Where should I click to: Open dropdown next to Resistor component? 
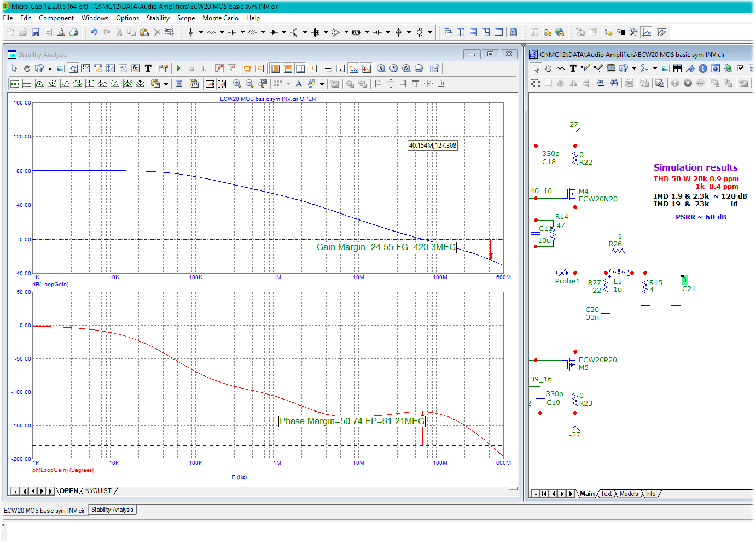[222, 32]
